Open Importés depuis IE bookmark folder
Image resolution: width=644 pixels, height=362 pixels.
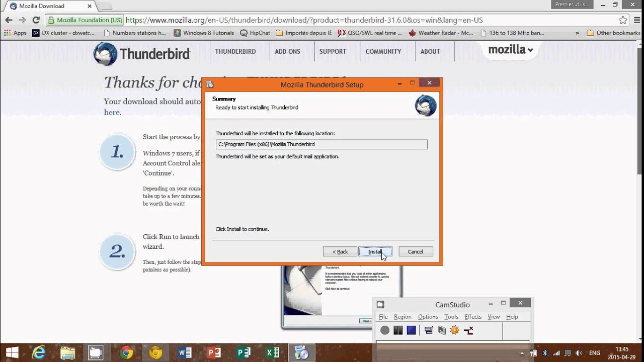[x=303, y=33]
